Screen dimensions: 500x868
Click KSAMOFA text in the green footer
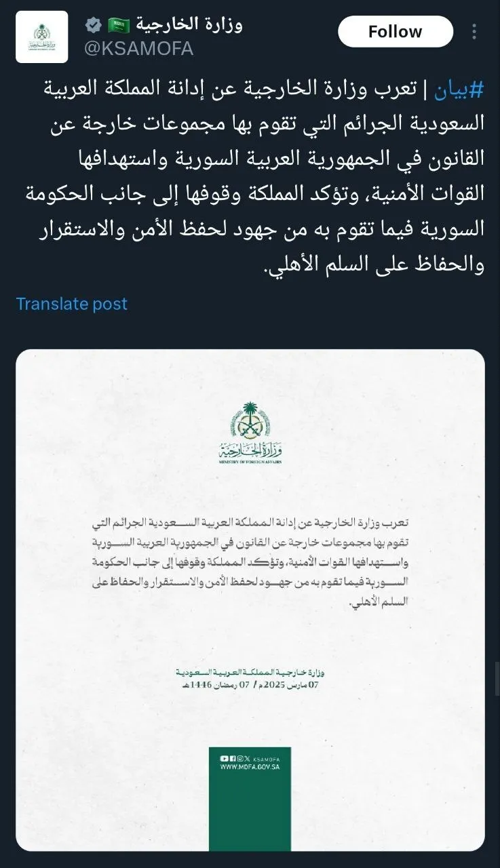[x=267, y=759]
